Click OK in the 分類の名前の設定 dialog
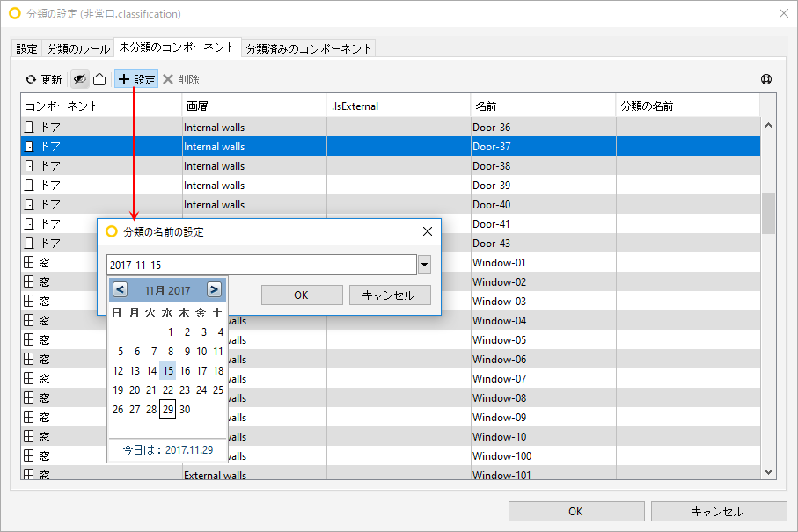 click(x=302, y=295)
